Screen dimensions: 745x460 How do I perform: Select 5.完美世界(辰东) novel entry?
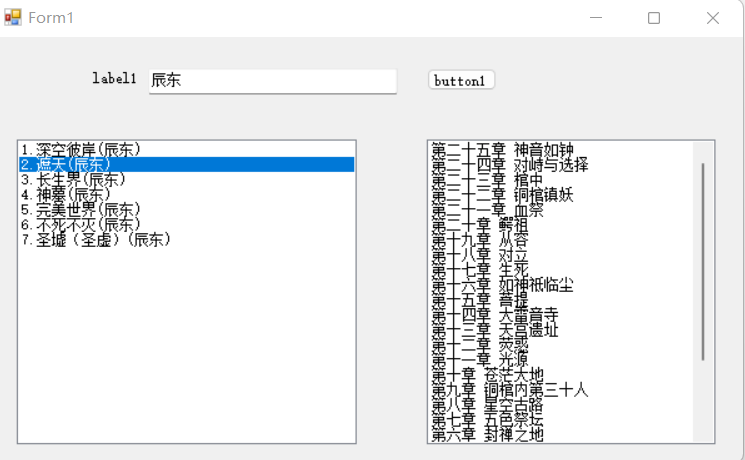pos(80,210)
